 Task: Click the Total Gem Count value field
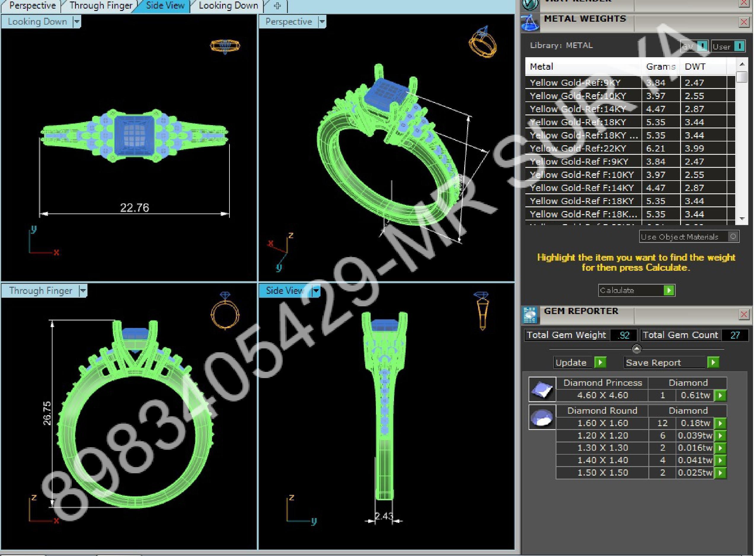click(x=735, y=335)
